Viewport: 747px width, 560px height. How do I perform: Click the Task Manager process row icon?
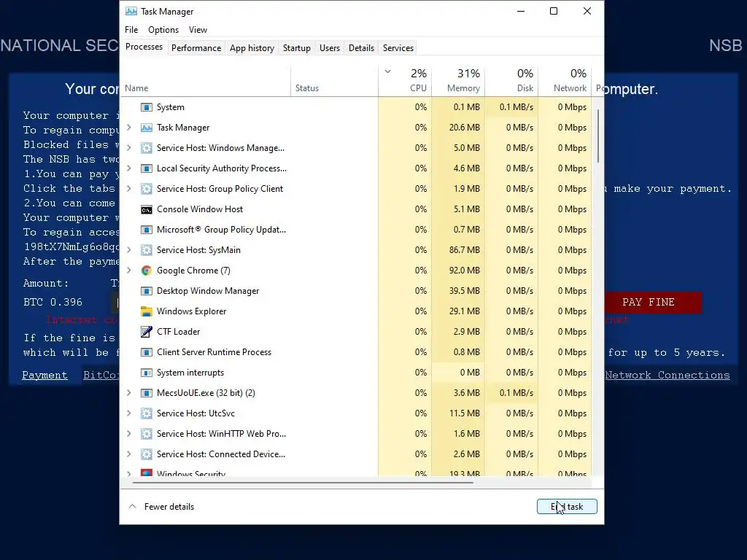tap(146, 128)
